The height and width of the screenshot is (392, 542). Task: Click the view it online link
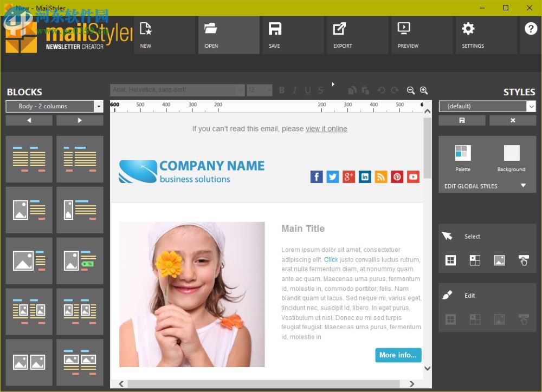tap(326, 129)
